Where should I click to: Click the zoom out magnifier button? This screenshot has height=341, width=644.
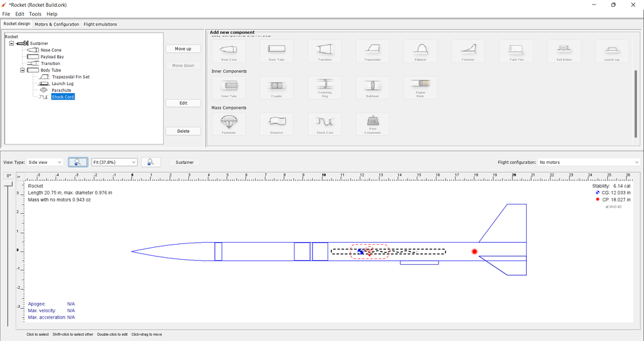click(x=78, y=162)
